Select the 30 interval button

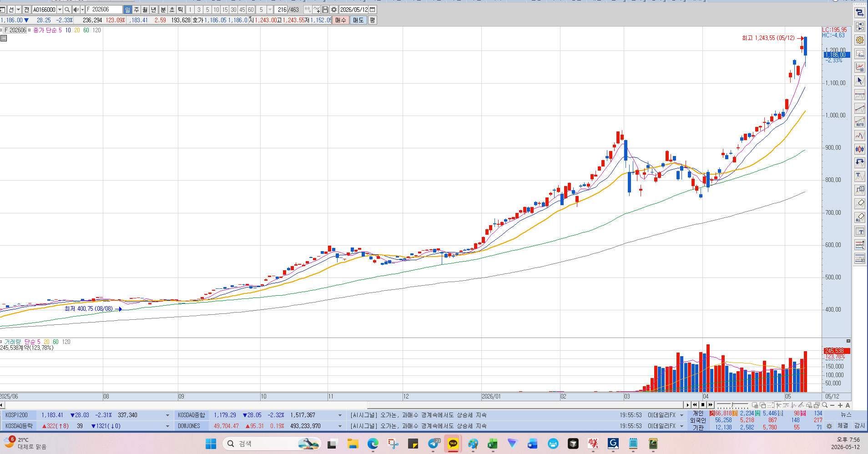(x=233, y=10)
